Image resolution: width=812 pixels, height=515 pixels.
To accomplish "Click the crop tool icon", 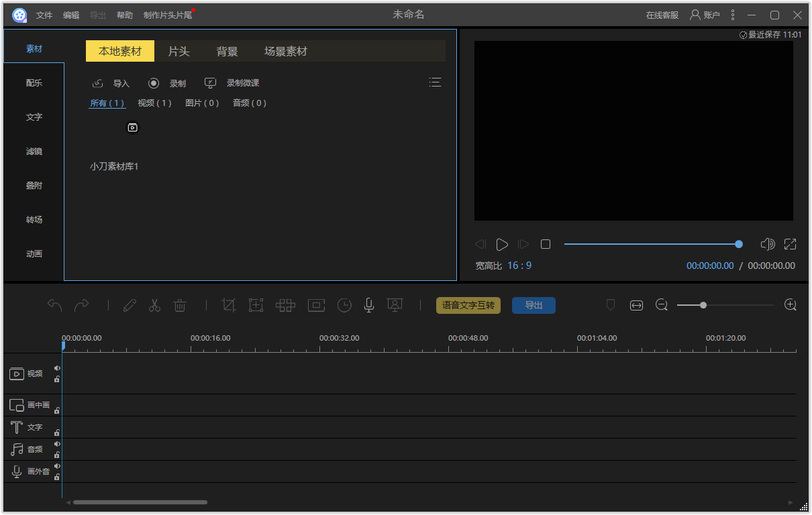I will (229, 306).
